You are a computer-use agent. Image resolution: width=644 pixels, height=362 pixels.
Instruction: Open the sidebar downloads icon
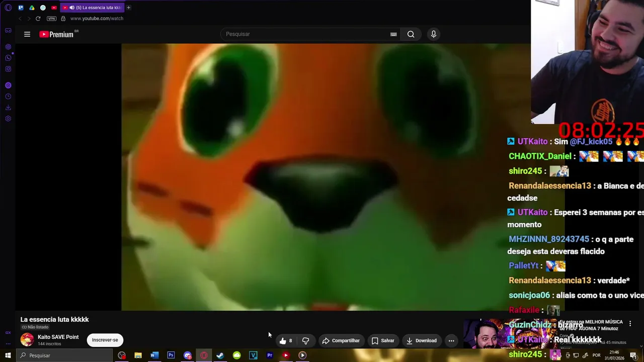pos(8,108)
